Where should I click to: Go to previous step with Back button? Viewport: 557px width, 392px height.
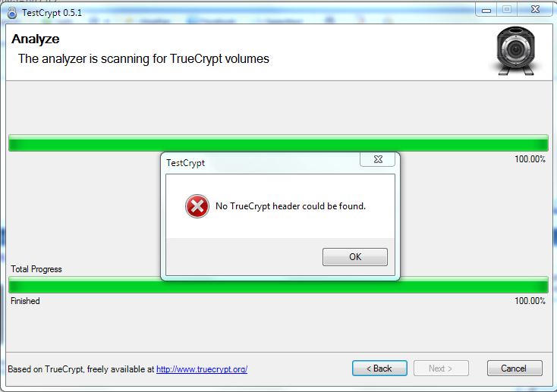tap(379, 368)
